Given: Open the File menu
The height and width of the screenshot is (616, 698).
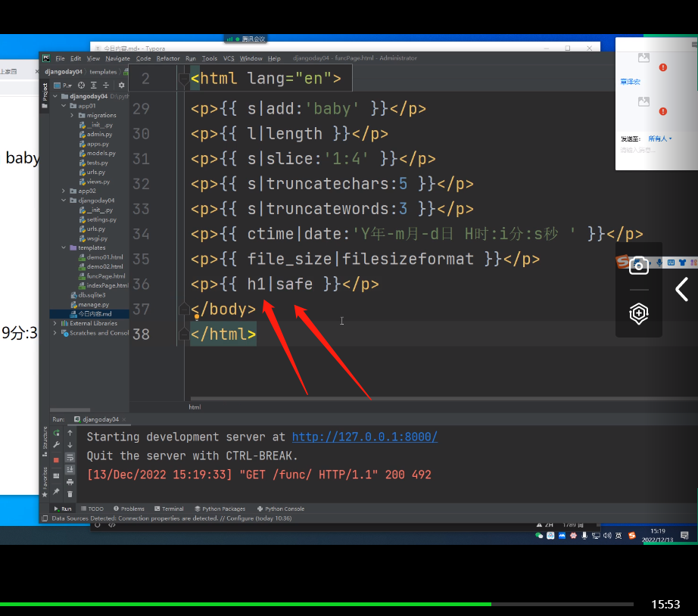Looking at the screenshot, I should coord(60,58).
